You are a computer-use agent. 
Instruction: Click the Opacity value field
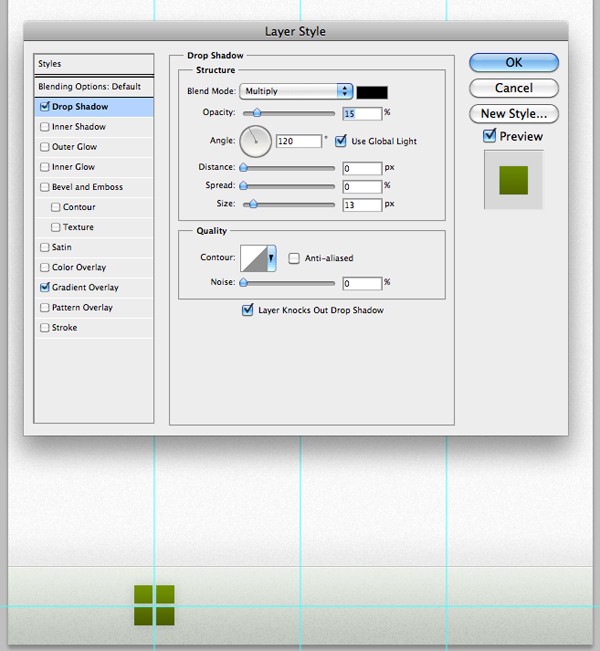tap(362, 113)
